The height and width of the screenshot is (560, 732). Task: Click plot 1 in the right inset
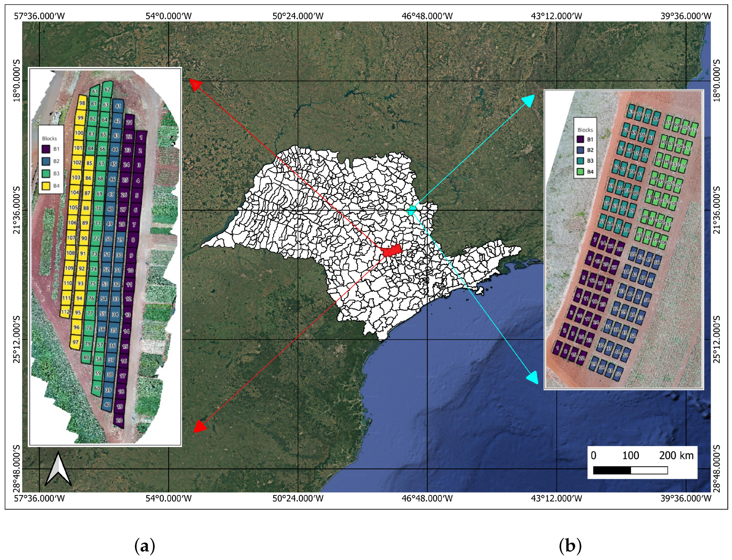pyautogui.click(x=557, y=348)
